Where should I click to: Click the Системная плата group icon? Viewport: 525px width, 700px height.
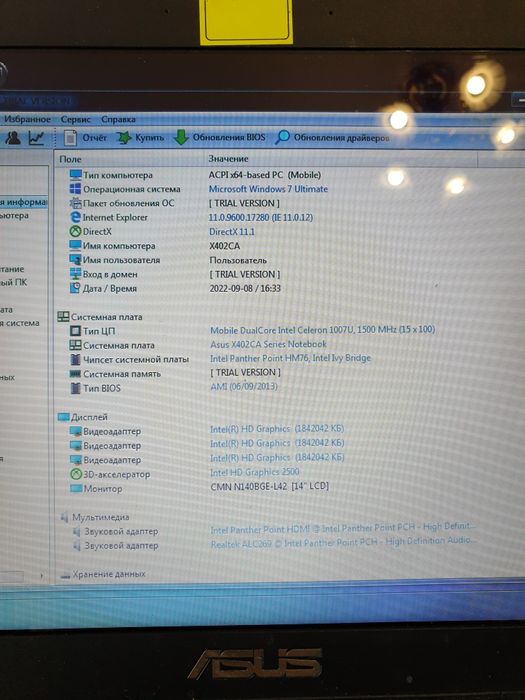tap(63, 317)
